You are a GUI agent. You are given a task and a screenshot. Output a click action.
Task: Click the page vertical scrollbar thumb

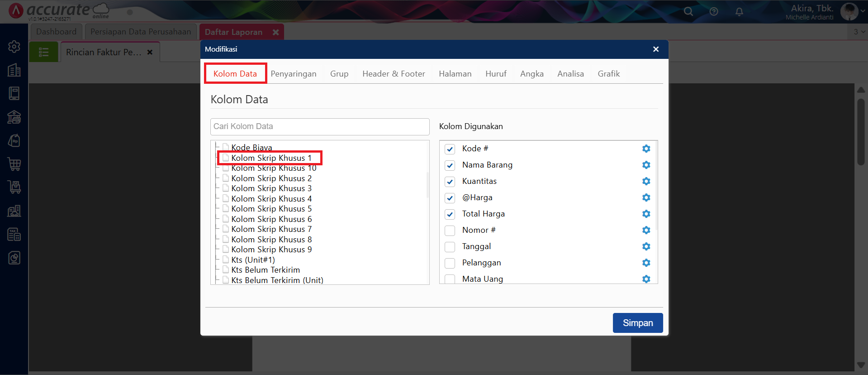click(x=861, y=131)
